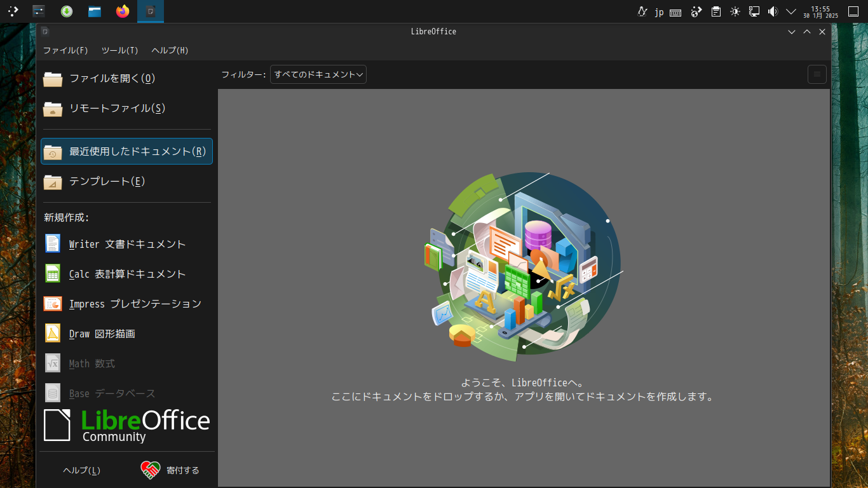Click the ヘルプ(L) button at sidebar bottom
Image resolution: width=868 pixels, height=488 pixels.
[82, 470]
